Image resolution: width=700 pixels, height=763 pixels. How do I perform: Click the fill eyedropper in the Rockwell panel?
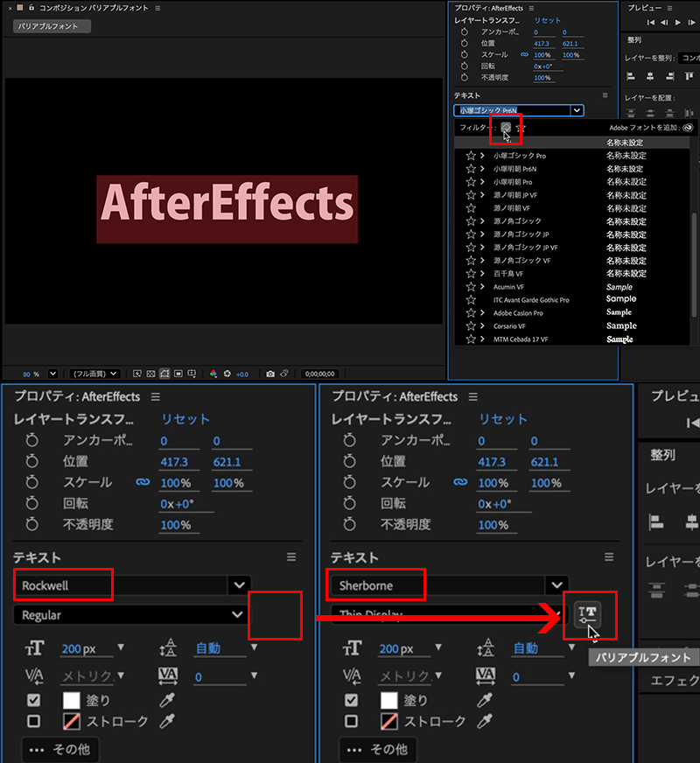click(x=165, y=700)
